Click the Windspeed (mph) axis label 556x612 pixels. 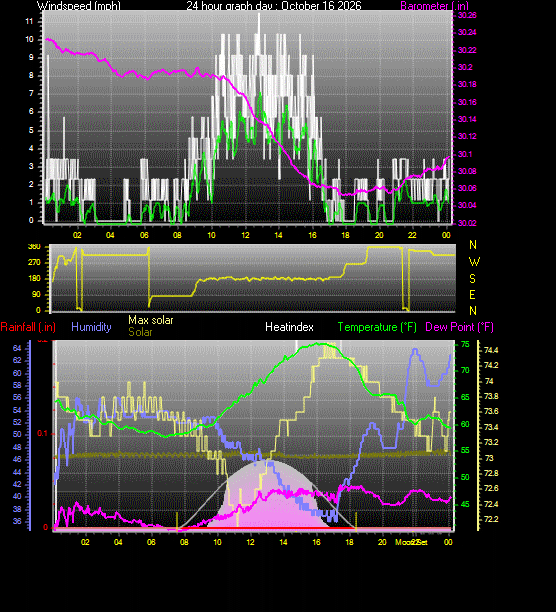pyautogui.click(x=79, y=5)
